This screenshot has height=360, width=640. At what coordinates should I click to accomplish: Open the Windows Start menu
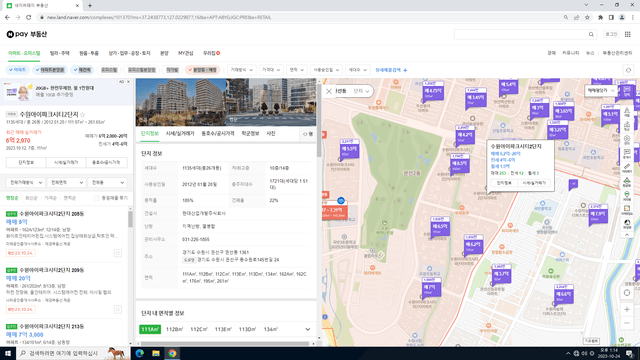(8, 353)
